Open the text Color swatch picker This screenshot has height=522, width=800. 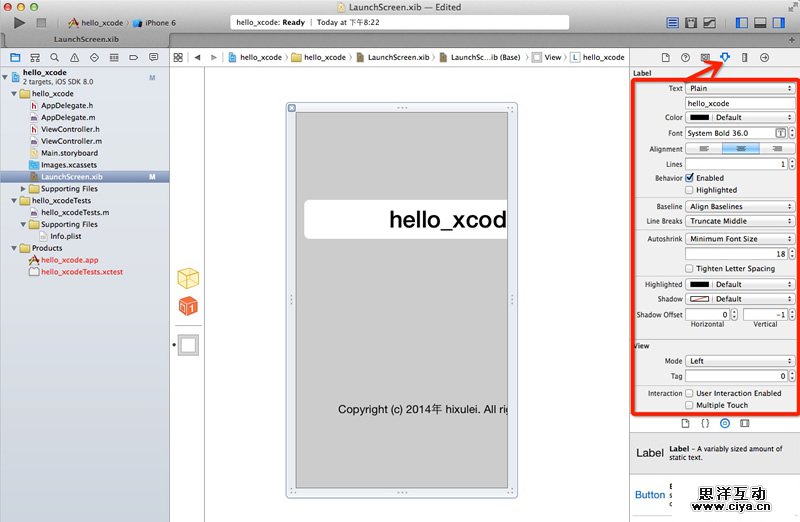[x=701, y=117]
